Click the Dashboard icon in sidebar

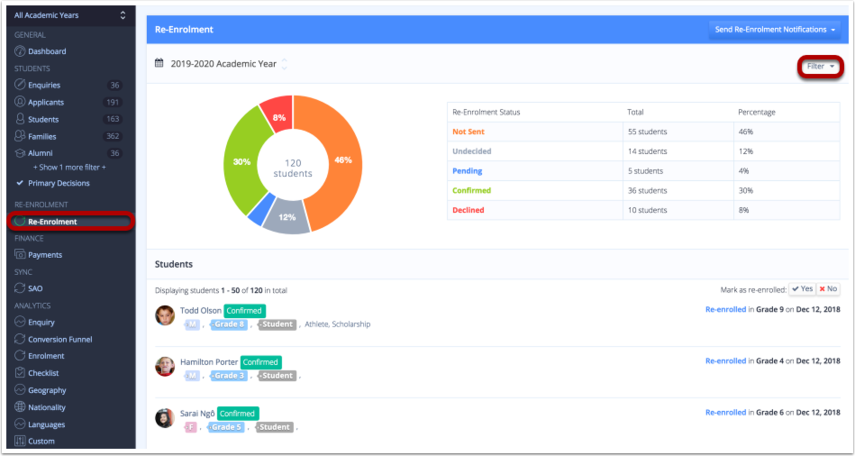coord(19,51)
